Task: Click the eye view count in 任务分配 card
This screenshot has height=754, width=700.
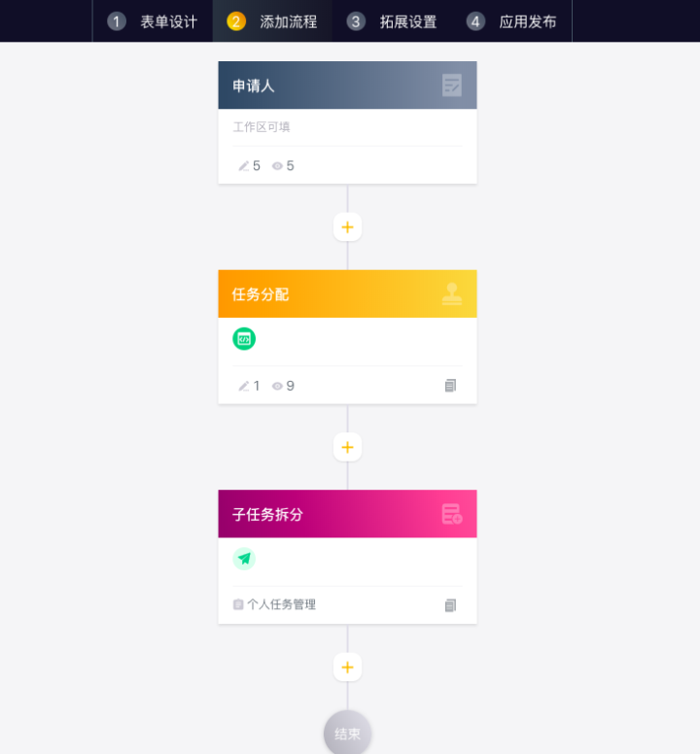Action: 283,386
